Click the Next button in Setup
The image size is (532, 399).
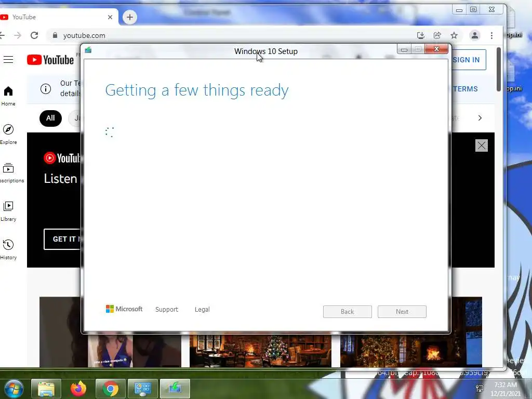(x=402, y=312)
